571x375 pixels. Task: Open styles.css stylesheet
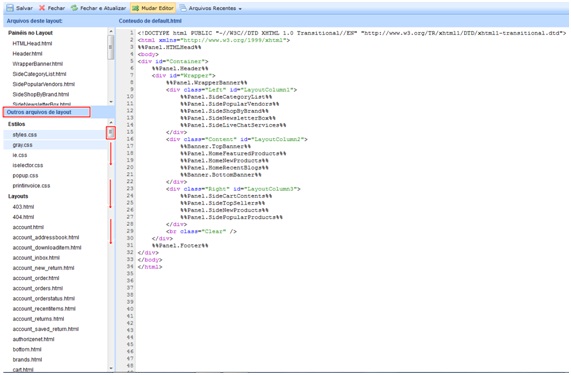coord(25,135)
